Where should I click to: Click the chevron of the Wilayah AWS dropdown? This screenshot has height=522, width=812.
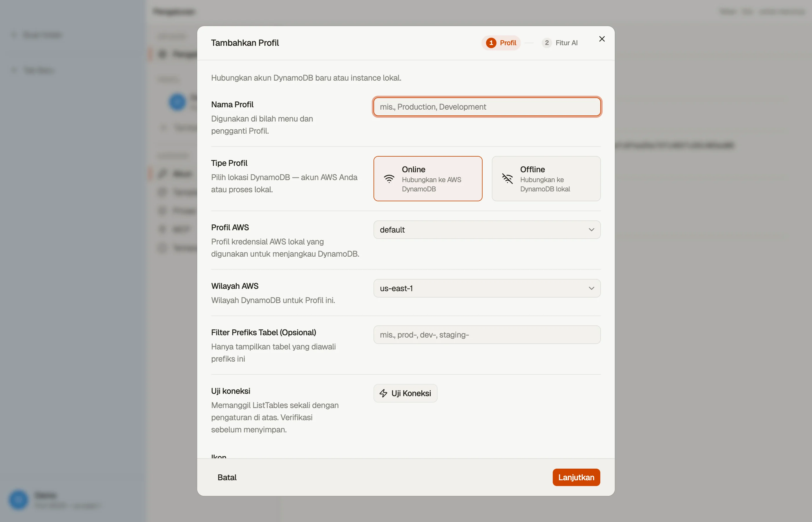[591, 289]
